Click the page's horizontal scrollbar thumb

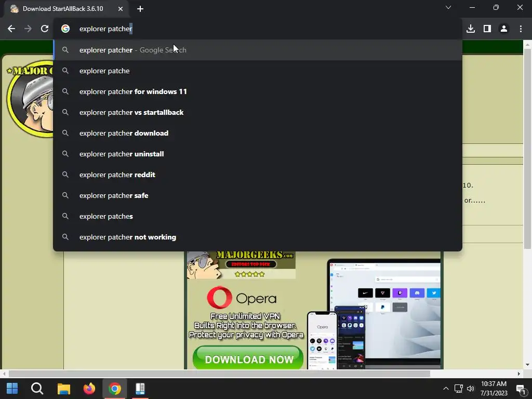(x=219, y=374)
